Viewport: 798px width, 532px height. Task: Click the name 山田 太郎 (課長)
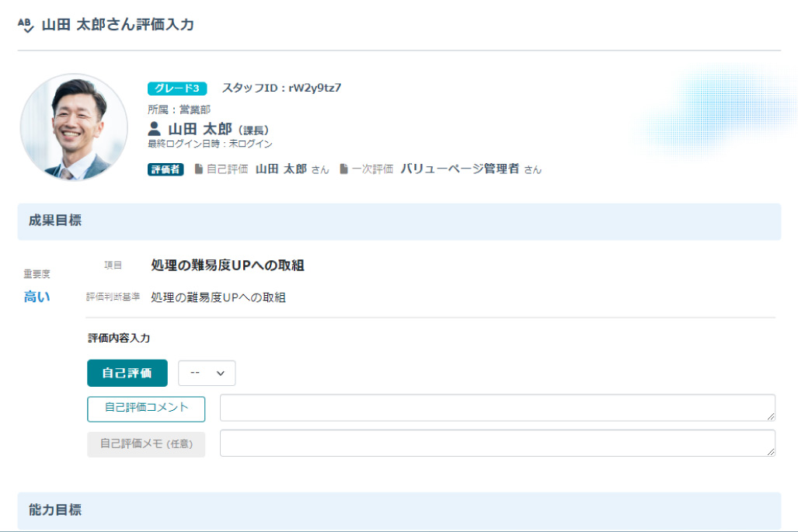point(218,129)
